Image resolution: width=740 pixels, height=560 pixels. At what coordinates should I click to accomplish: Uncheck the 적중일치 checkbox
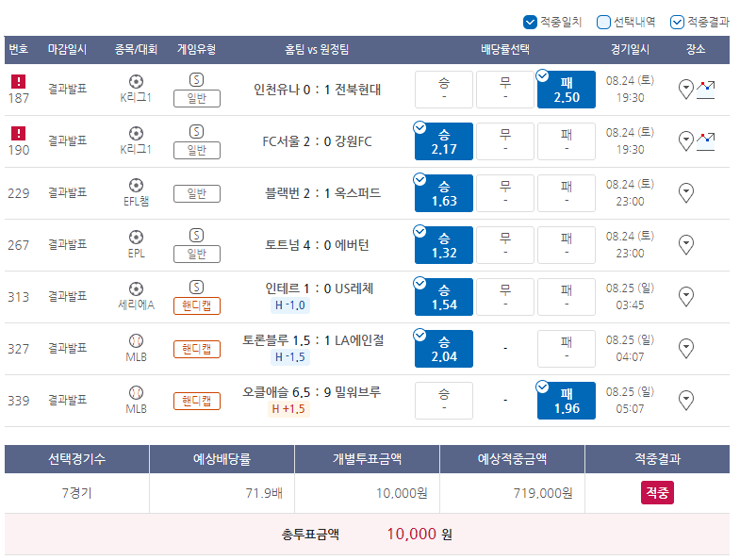coord(529,22)
